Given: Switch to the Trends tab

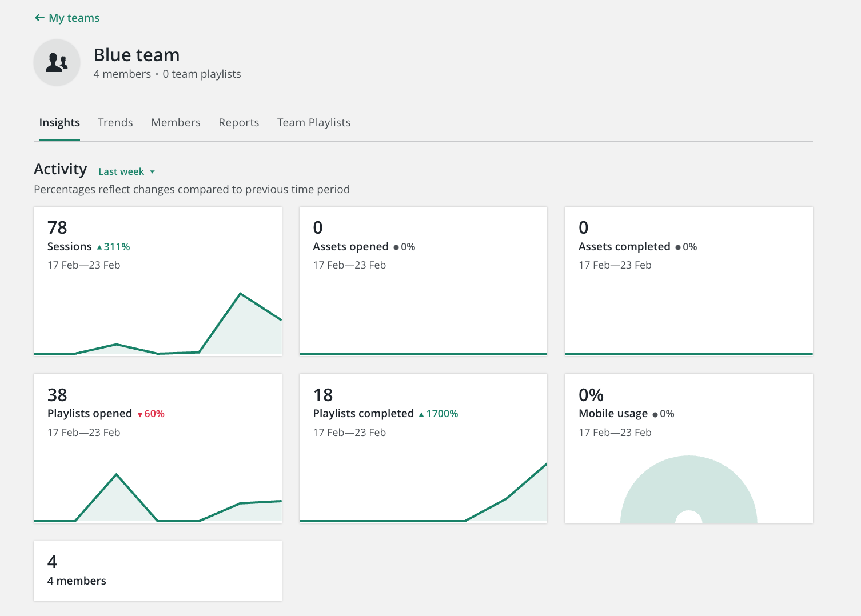Looking at the screenshot, I should [115, 123].
